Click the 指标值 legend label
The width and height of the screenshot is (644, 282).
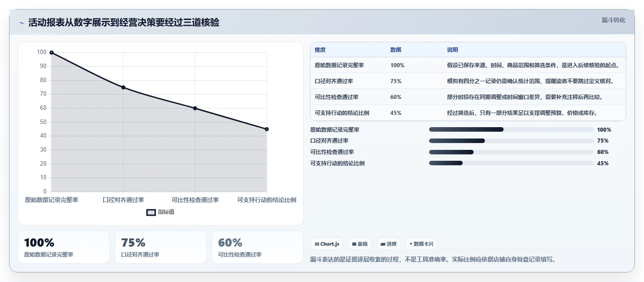(x=166, y=212)
